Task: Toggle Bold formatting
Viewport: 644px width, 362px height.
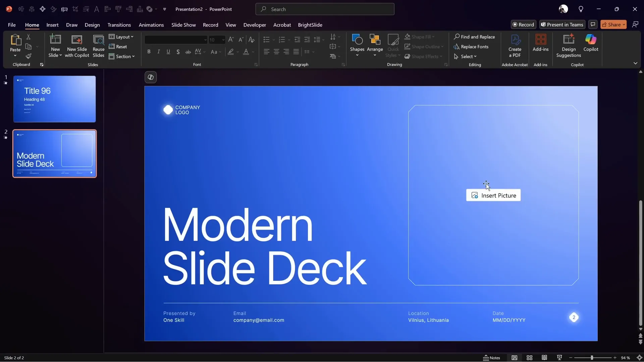Action: point(149,52)
